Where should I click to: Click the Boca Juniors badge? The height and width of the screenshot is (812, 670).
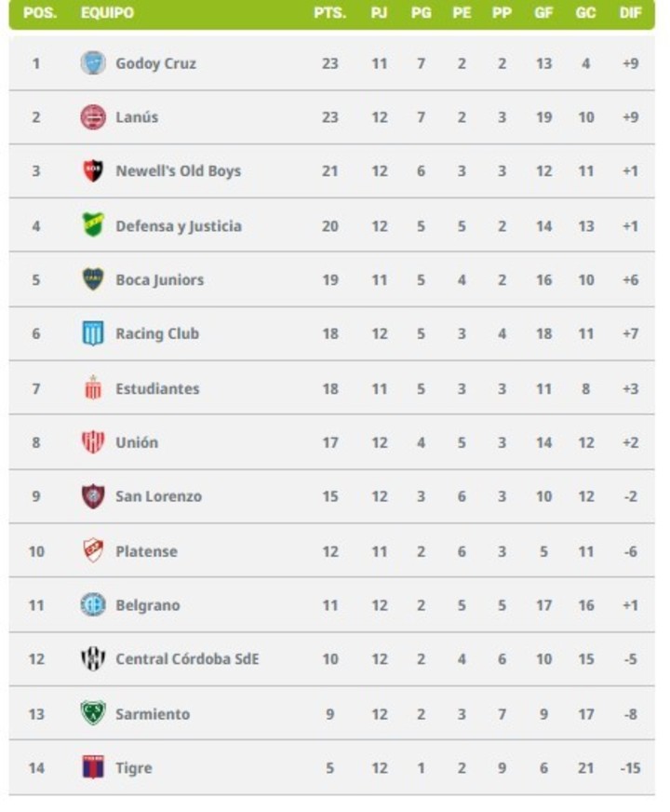93,279
